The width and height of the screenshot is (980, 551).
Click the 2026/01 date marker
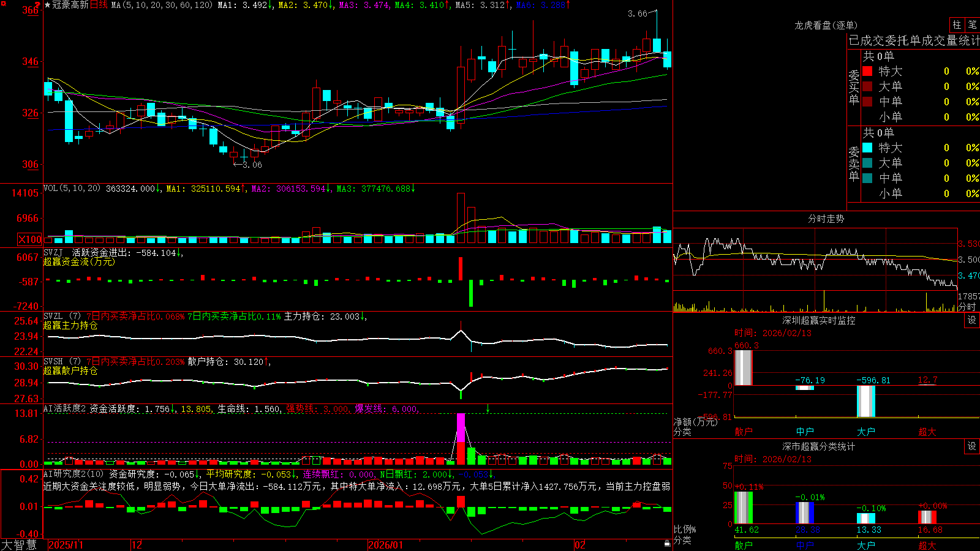tap(386, 545)
